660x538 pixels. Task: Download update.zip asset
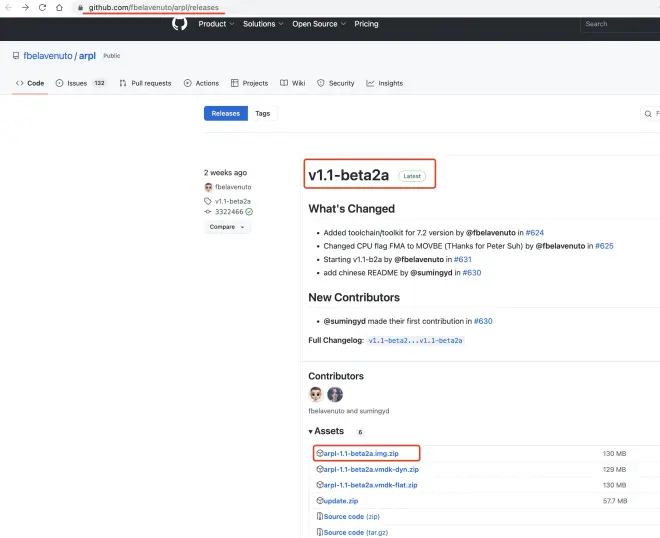point(341,501)
